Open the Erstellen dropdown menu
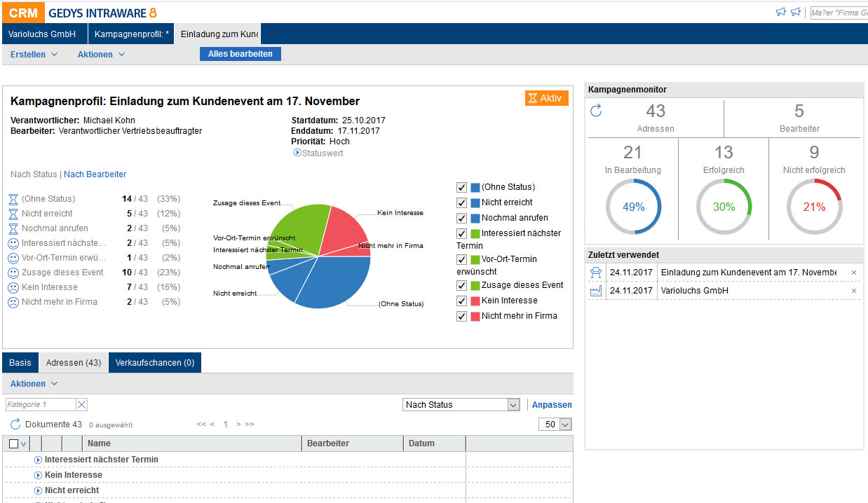The height and width of the screenshot is (503, 868). (x=34, y=55)
